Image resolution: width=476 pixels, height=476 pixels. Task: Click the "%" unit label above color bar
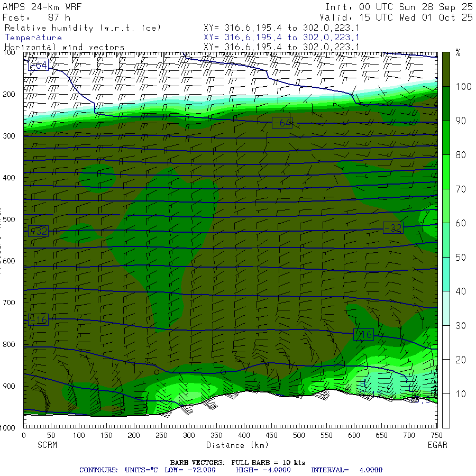point(458,52)
